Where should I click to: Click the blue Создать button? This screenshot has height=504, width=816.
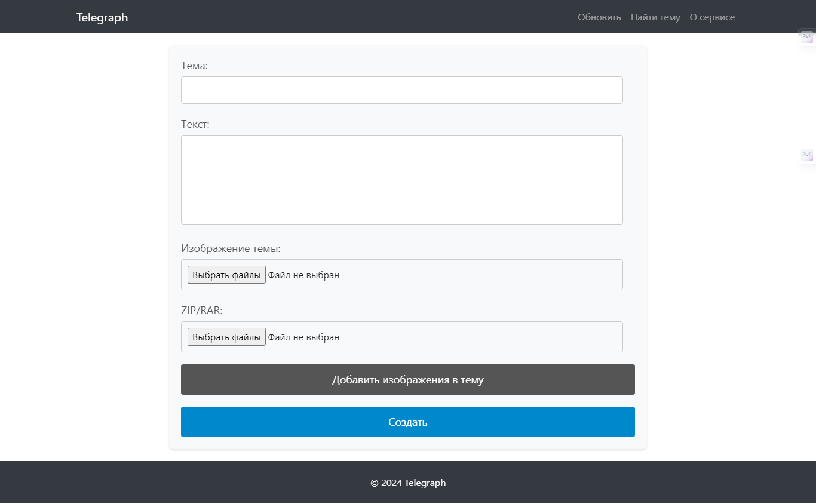click(407, 422)
